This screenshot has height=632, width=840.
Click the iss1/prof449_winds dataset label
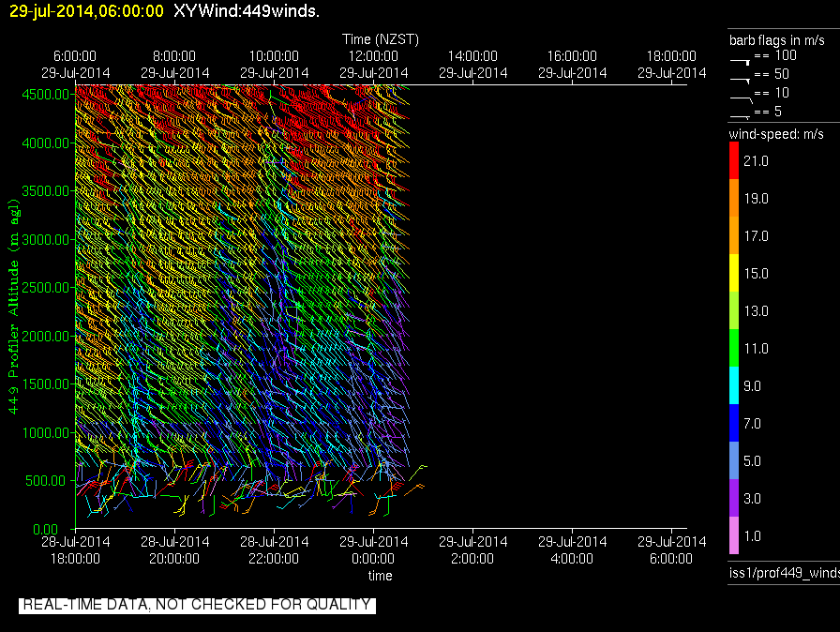click(x=783, y=573)
